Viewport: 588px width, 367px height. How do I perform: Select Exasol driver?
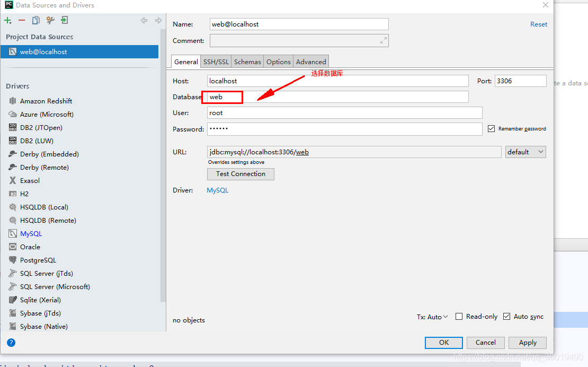pos(30,180)
